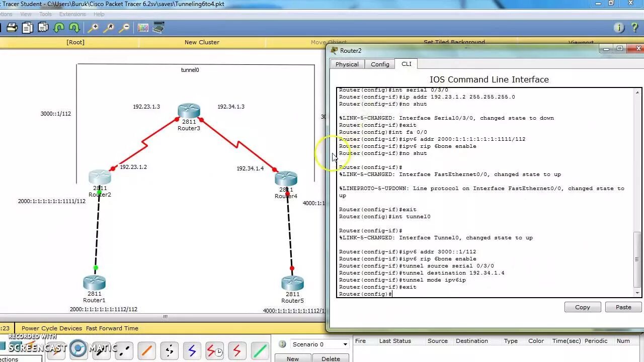Click the scenario info icon
Screen dimensions: 644x362
coord(282,344)
